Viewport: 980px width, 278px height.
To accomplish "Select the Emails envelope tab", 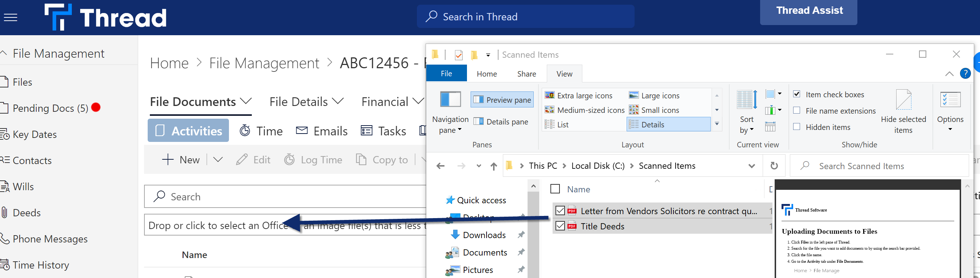I will click(x=322, y=131).
